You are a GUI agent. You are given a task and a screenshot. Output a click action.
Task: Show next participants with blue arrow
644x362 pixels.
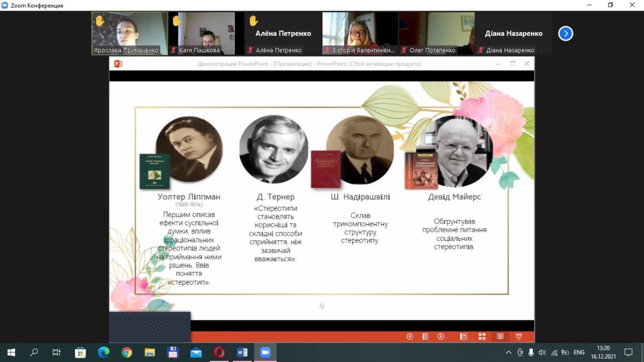566,34
